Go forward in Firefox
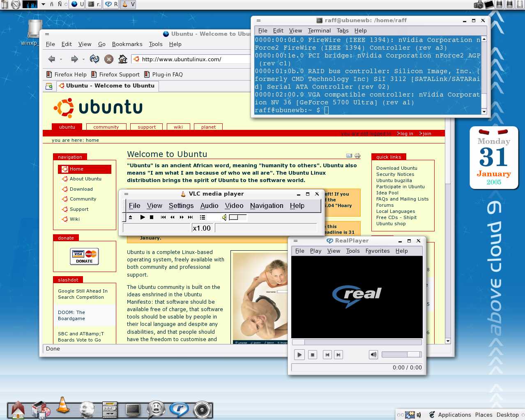This screenshot has width=525, height=420. click(74, 59)
